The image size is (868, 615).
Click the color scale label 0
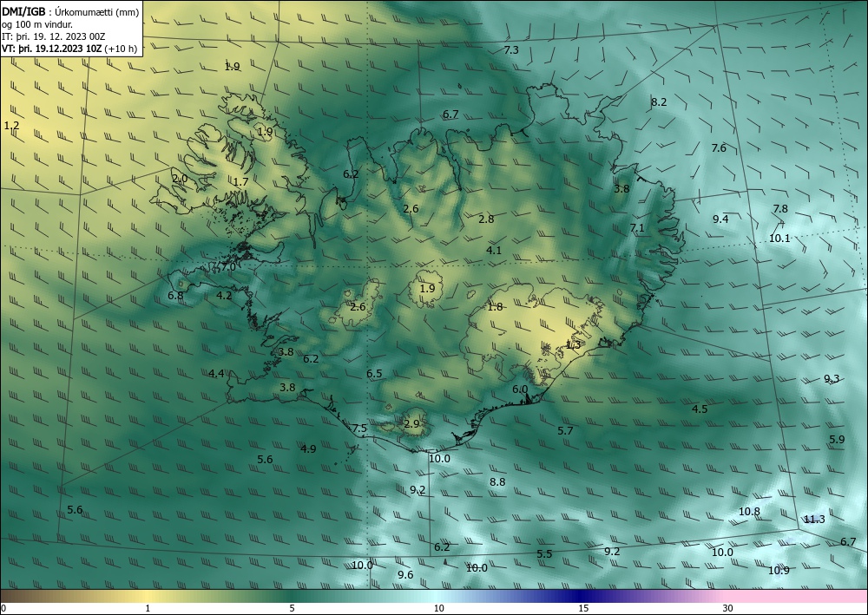point(3,609)
